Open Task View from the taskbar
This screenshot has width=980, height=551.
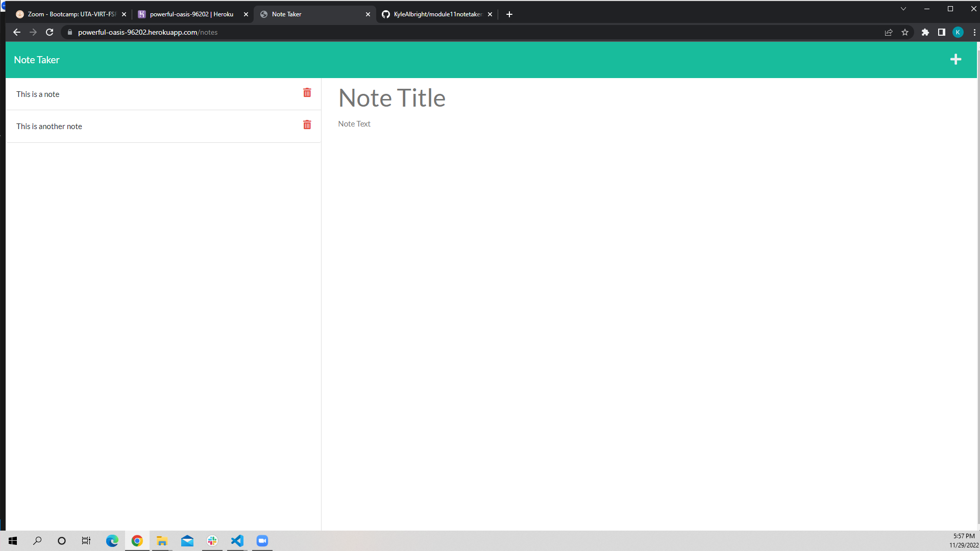(x=86, y=541)
